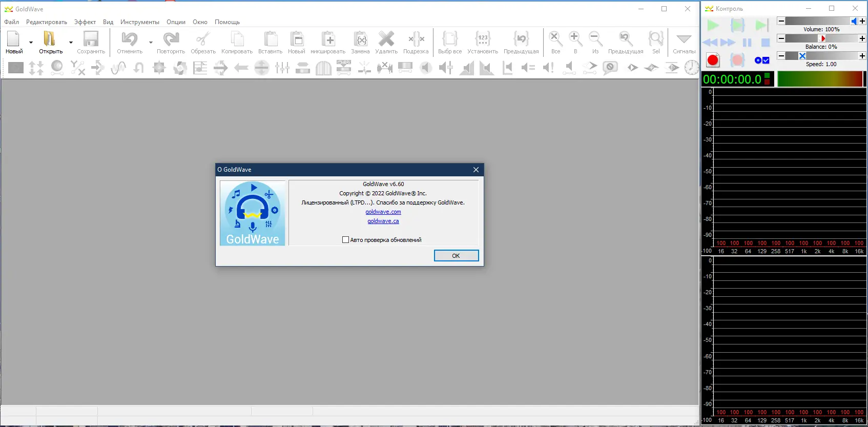
Task: Click the paste-as-new Новый clipboard icon
Action: (x=297, y=39)
